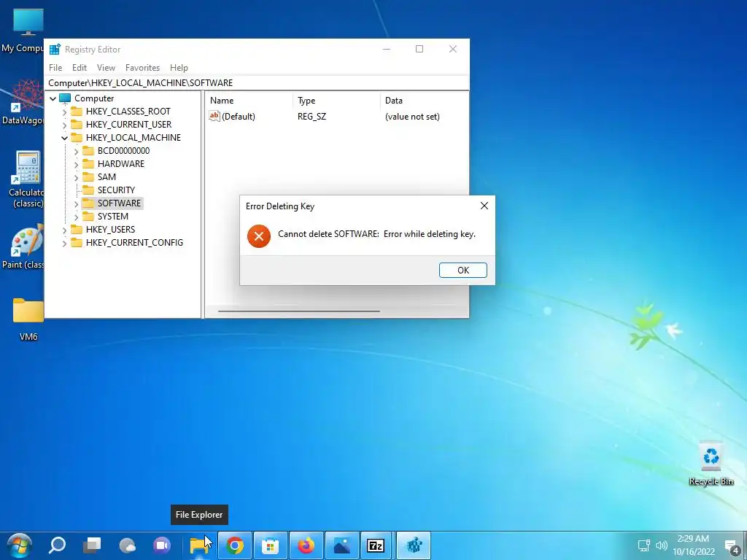Select the SOFTWARE key in tree
The image size is (747, 560).
click(119, 203)
